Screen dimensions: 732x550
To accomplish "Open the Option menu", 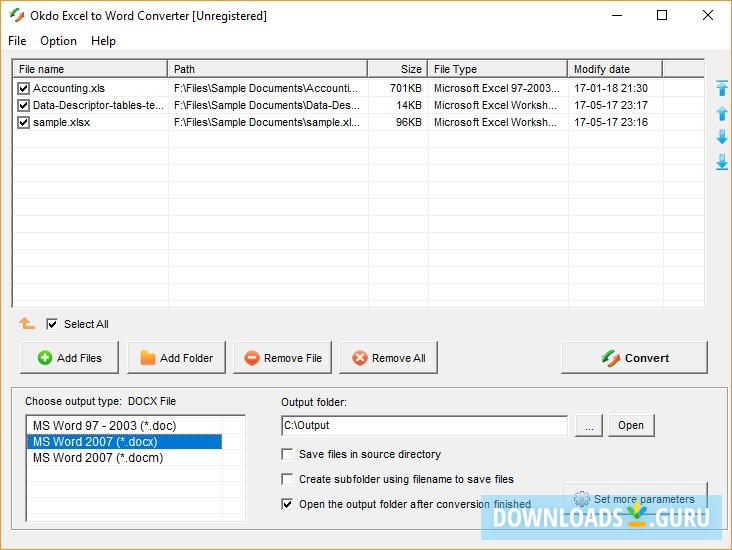I will coord(58,41).
